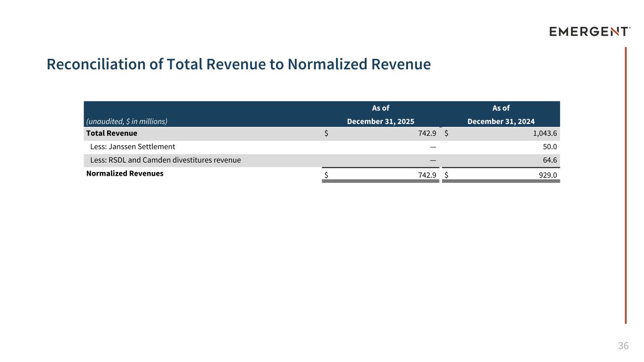
Task: Click divestitures revenue value 64.6
Action: pyautogui.click(x=549, y=160)
